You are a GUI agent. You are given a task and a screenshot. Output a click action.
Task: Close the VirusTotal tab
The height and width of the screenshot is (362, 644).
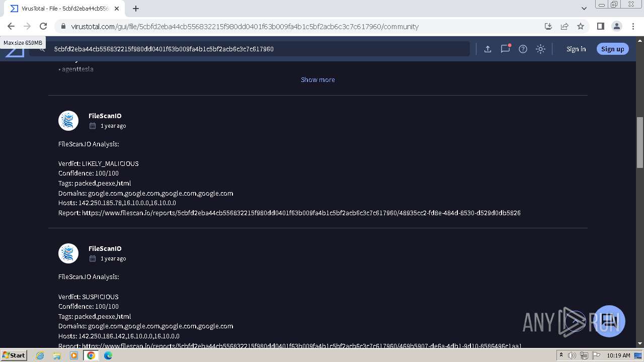pos(117,9)
